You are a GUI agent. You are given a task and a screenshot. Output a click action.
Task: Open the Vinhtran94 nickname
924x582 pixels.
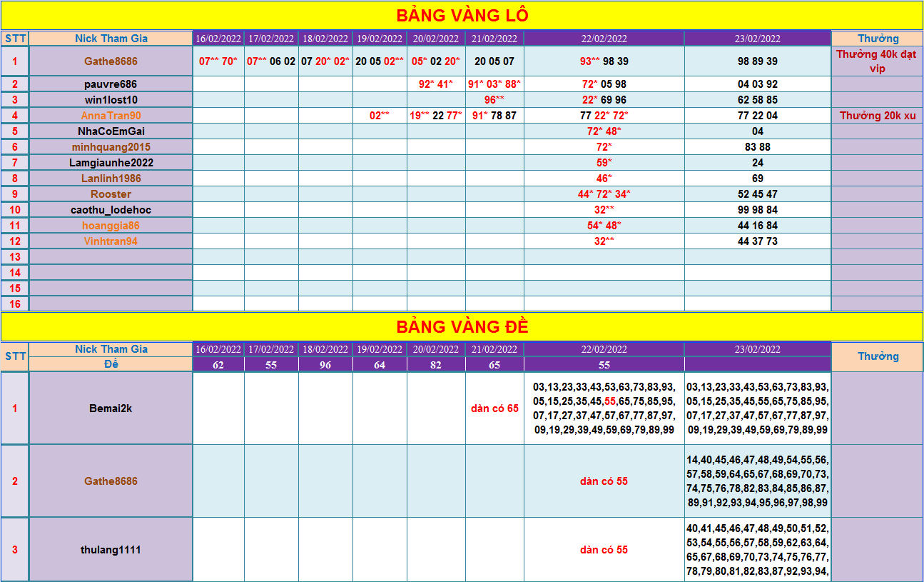point(111,241)
